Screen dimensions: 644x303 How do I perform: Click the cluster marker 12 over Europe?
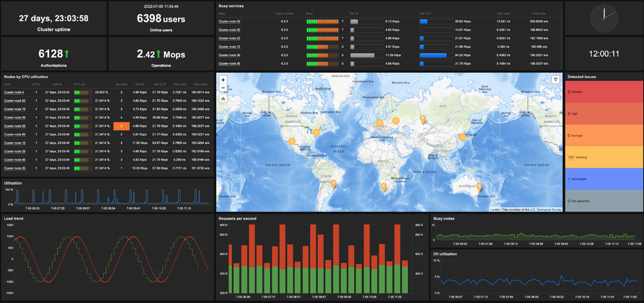tap(379, 123)
